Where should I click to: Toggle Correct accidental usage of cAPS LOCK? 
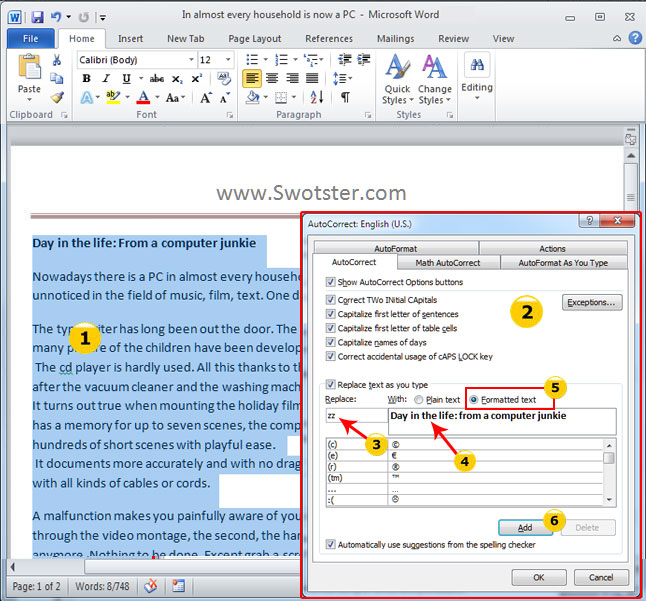pos(330,356)
